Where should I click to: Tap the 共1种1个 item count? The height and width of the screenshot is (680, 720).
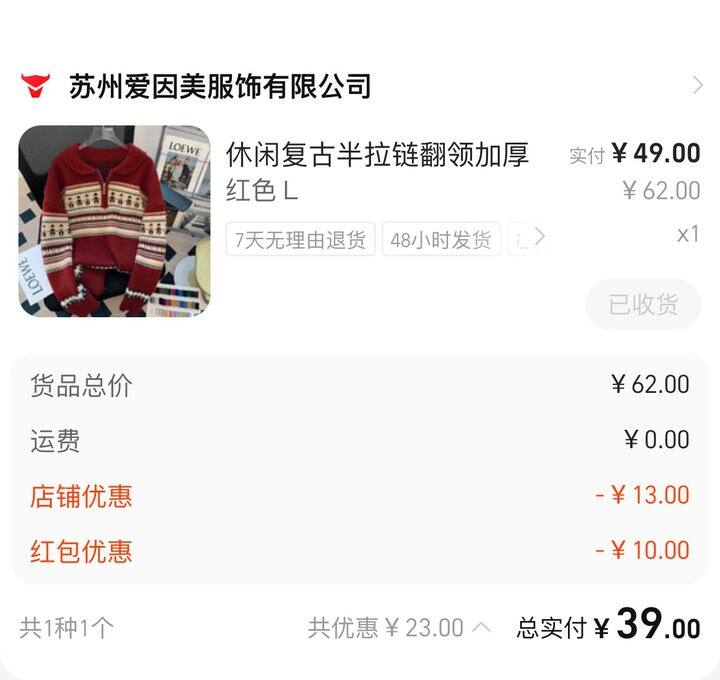[x=67, y=627]
